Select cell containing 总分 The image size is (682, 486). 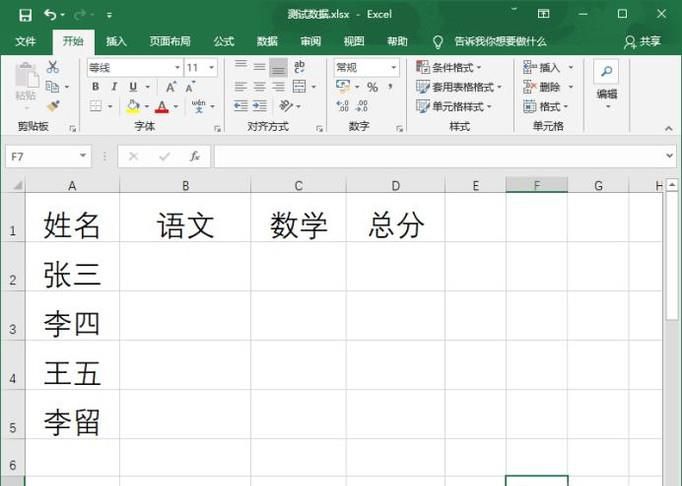(395, 218)
